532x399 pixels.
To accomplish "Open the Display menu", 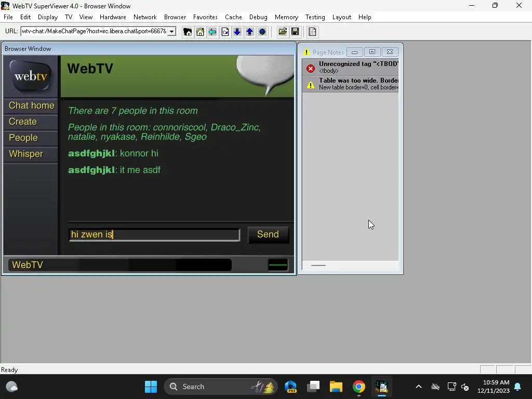I will pos(47,17).
